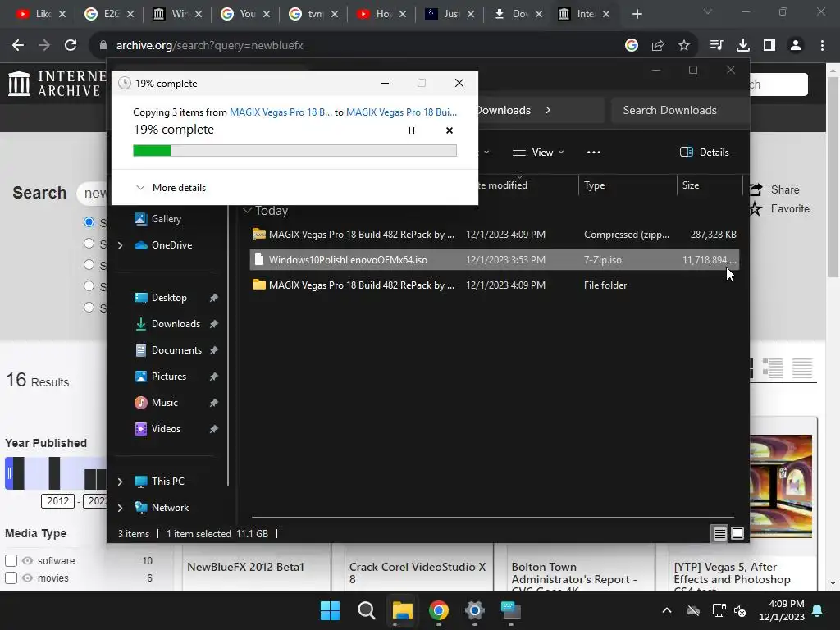Open Chrome downloads icon
This screenshot has height=630, width=840.
[x=742, y=46]
